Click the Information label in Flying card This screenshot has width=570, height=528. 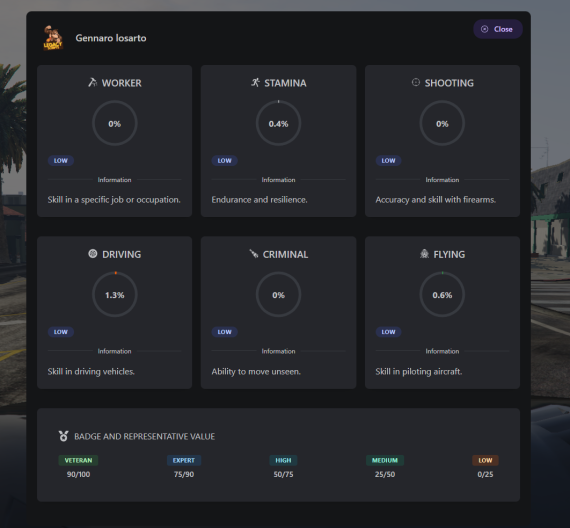pyautogui.click(x=442, y=351)
